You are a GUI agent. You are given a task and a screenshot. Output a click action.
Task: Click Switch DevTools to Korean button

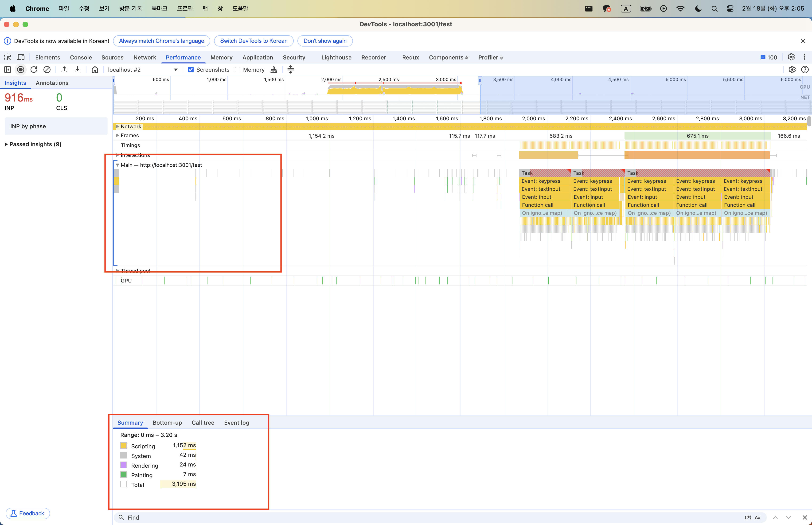click(254, 41)
